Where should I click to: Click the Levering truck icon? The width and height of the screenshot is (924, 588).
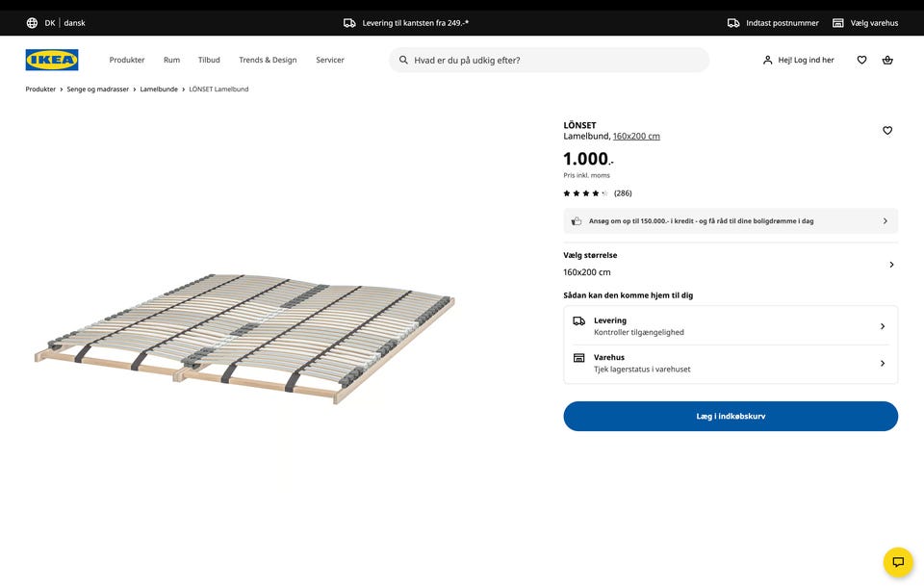pos(578,321)
